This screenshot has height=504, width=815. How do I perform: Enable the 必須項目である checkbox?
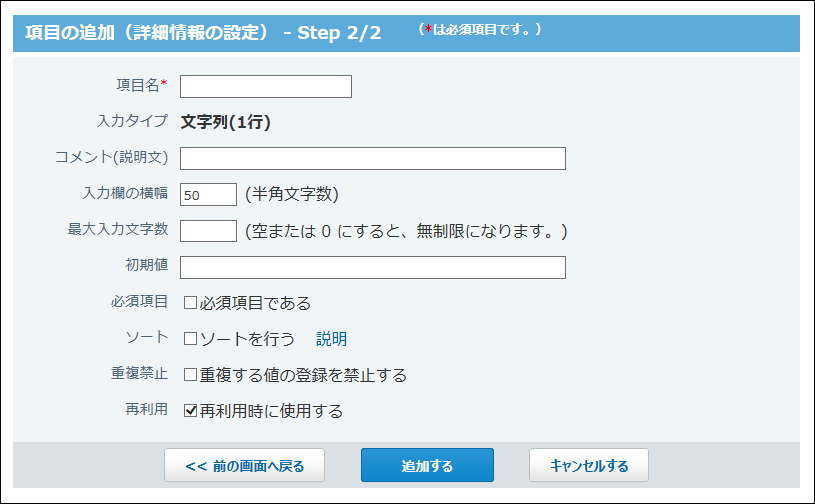click(190, 303)
